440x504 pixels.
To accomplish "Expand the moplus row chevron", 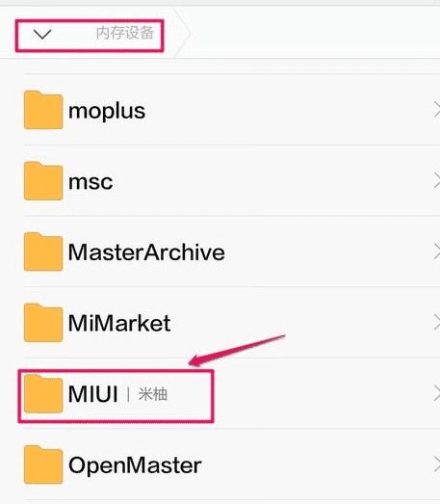I will (436, 110).
